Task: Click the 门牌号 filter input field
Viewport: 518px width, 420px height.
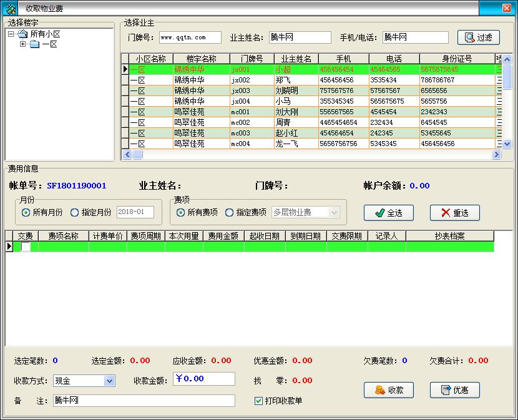Action: click(190, 37)
